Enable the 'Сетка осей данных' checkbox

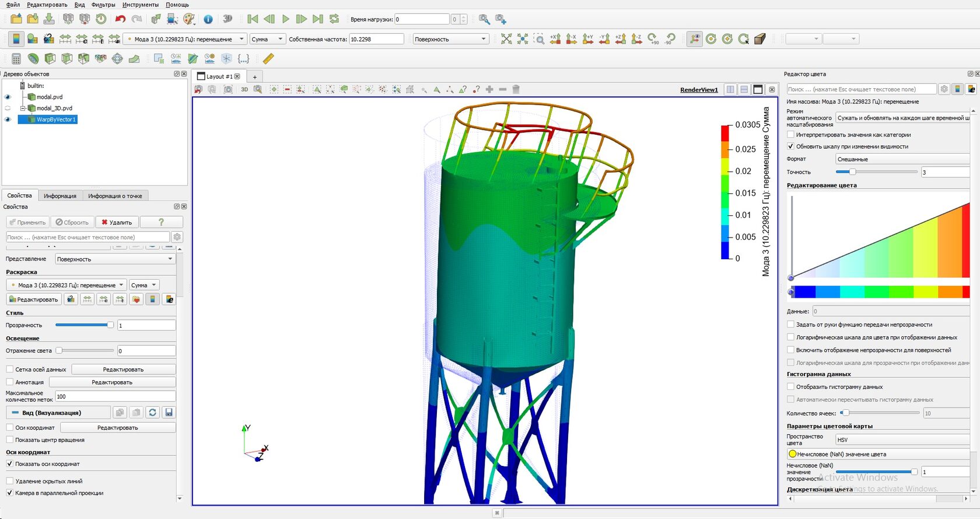[10, 370]
